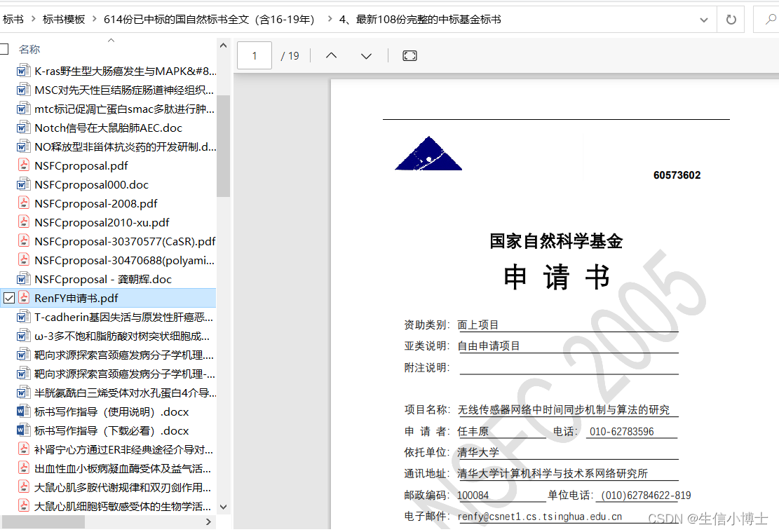Click the PDF icon of NSFCproposal-2008.pdf
This screenshot has width=779, height=532.
[x=23, y=203]
